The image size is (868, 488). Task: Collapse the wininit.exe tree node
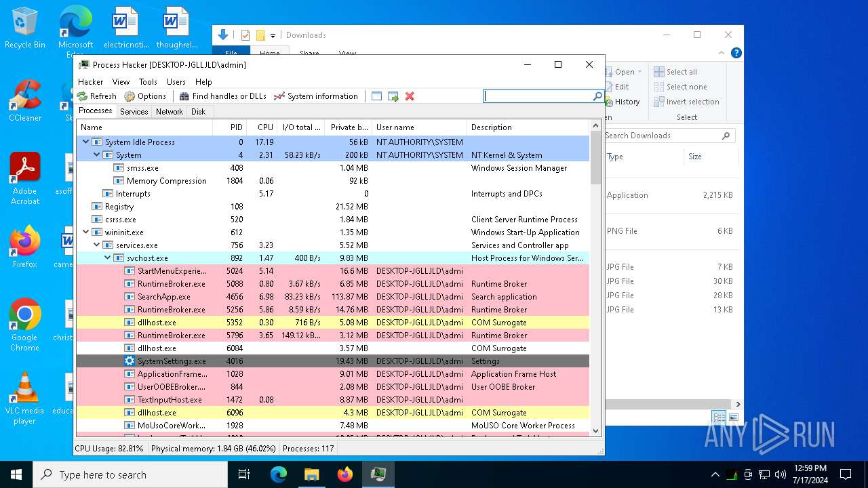[x=86, y=232]
